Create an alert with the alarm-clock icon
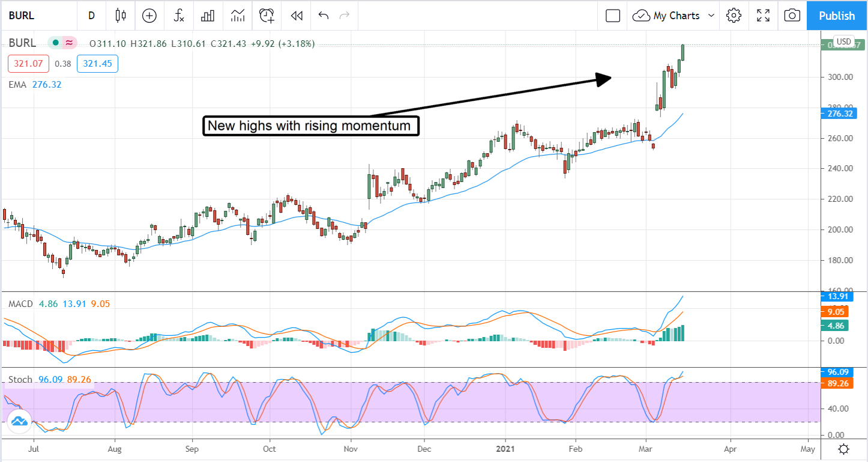The height and width of the screenshot is (462, 868). [267, 16]
